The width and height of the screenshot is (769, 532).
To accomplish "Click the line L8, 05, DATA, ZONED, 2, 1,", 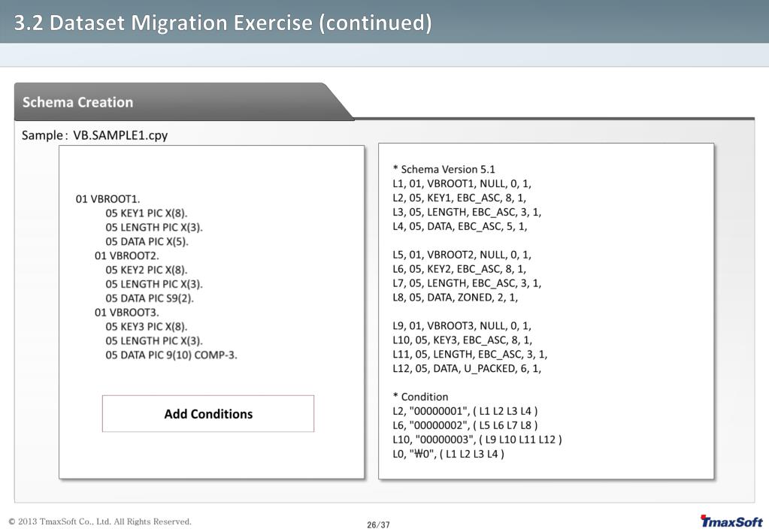I will (455, 298).
